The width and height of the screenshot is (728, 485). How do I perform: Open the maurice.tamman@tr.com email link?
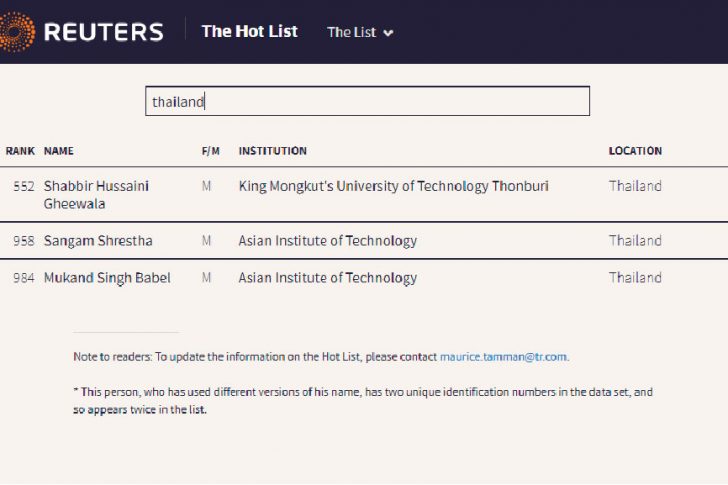tap(503, 357)
